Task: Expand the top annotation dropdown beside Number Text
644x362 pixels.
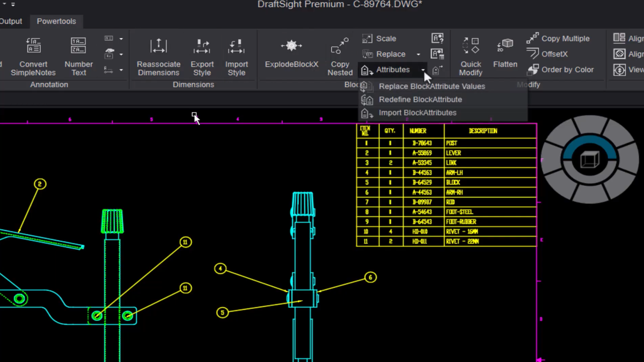Action: point(121,39)
